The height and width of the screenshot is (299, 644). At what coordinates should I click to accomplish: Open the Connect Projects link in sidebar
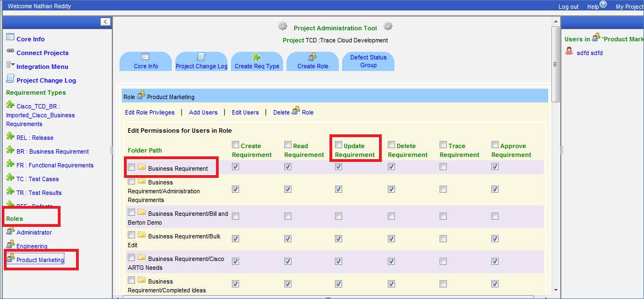(43, 53)
